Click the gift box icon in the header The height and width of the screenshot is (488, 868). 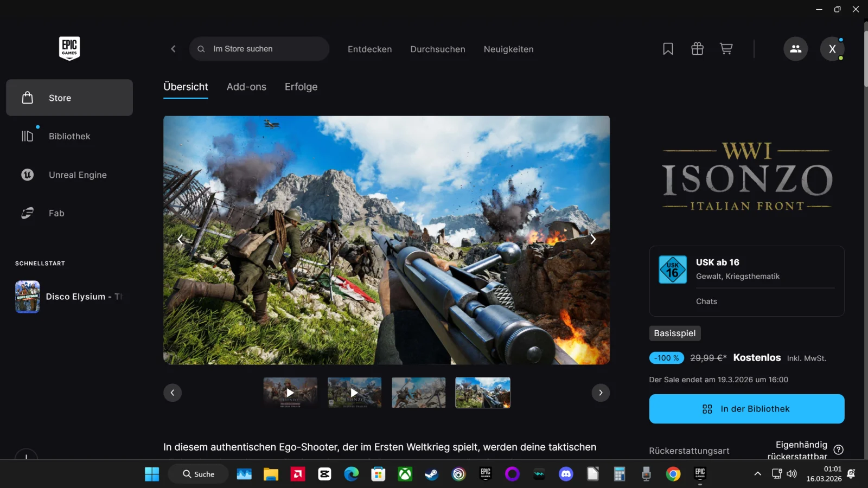[697, 49]
